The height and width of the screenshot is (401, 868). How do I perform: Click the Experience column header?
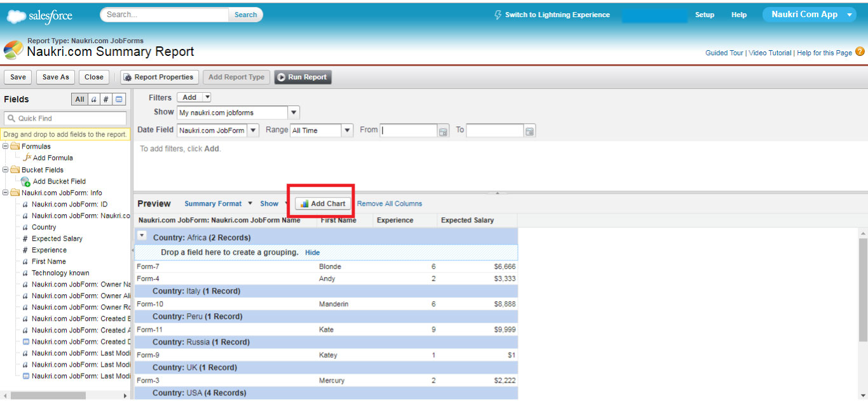click(404, 221)
